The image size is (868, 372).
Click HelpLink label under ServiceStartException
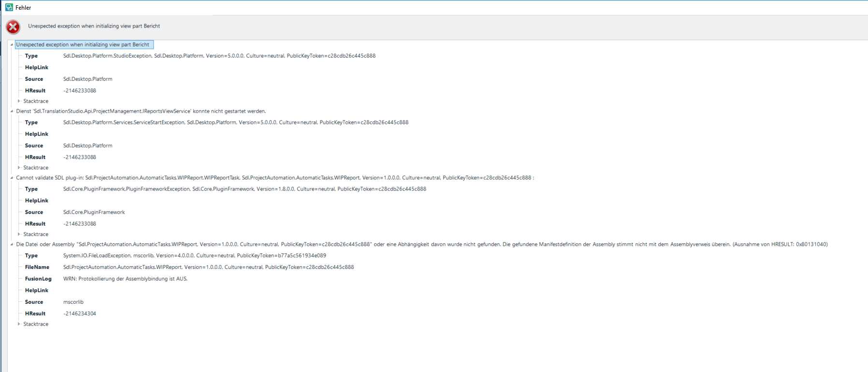(x=37, y=134)
